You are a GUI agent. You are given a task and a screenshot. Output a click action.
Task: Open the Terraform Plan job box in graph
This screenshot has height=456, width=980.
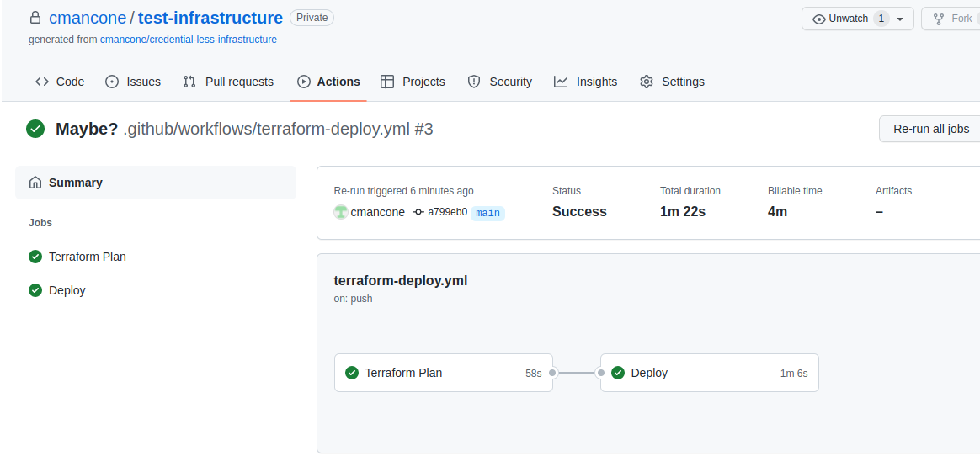(x=444, y=373)
